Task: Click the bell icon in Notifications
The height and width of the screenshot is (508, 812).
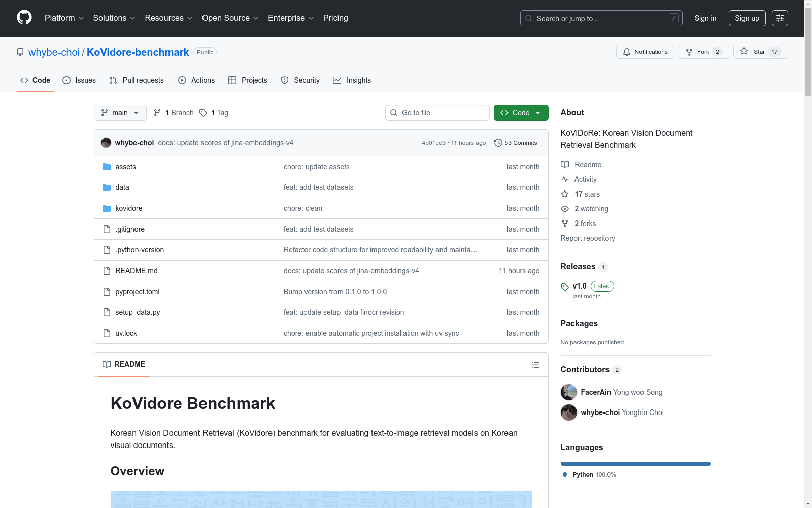Action: (x=627, y=52)
